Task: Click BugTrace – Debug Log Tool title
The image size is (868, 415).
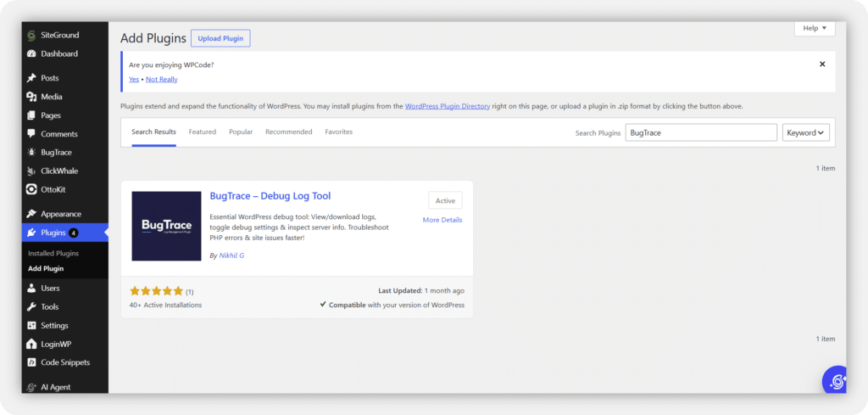Action: [270, 196]
